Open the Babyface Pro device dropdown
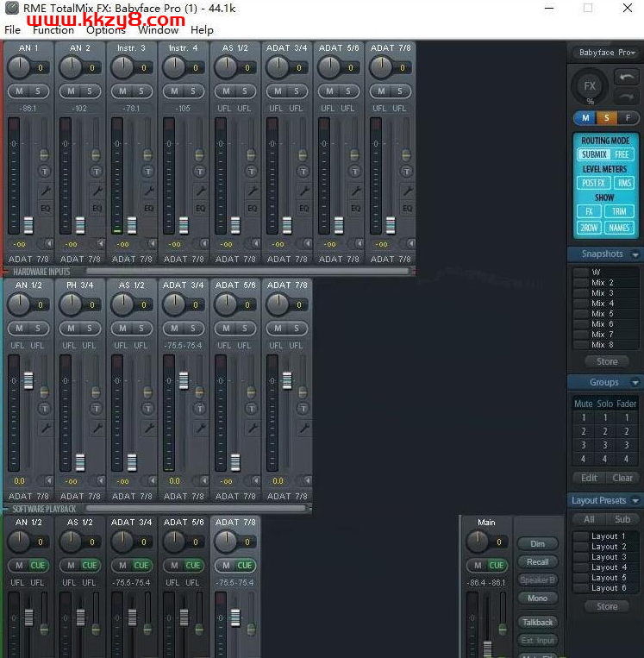The width and height of the screenshot is (644, 658). pos(606,53)
